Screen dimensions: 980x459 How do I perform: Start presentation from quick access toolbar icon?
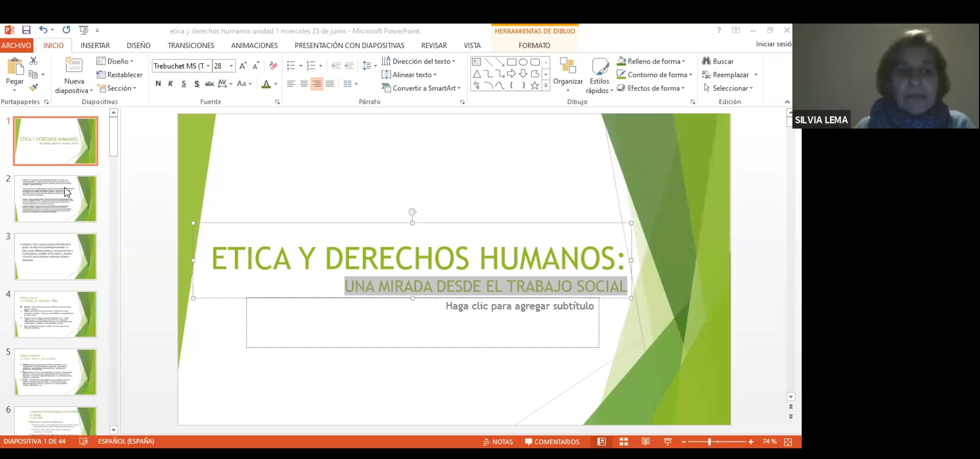tap(84, 30)
